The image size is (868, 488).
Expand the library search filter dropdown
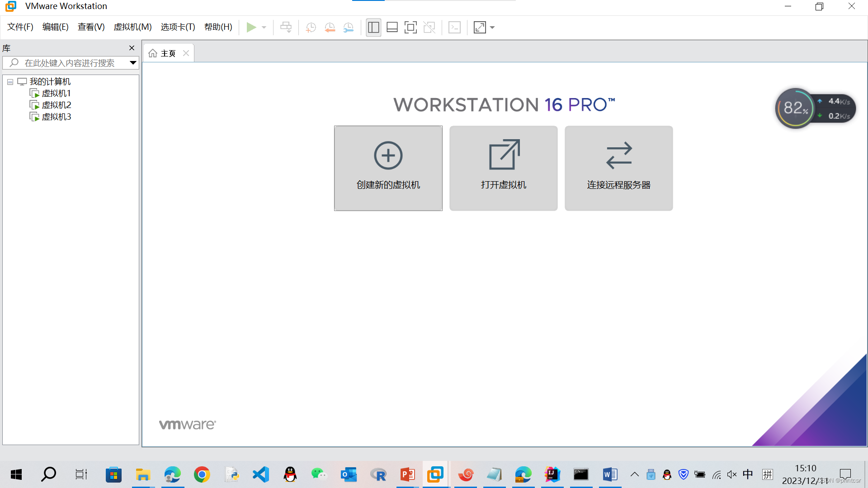[133, 63]
